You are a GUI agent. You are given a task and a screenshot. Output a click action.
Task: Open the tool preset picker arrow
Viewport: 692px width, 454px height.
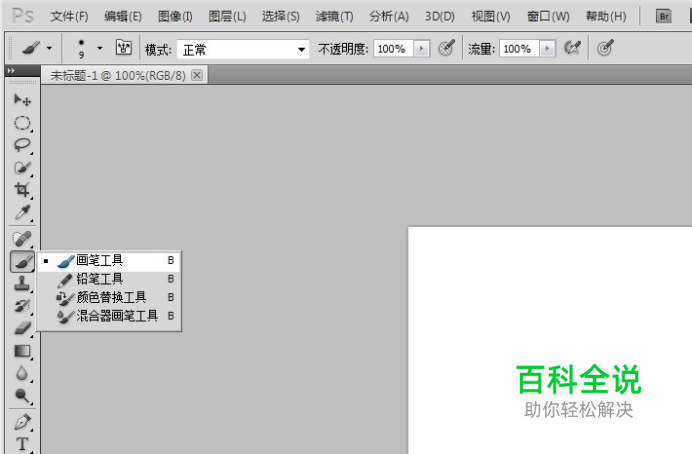(x=49, y=48)
